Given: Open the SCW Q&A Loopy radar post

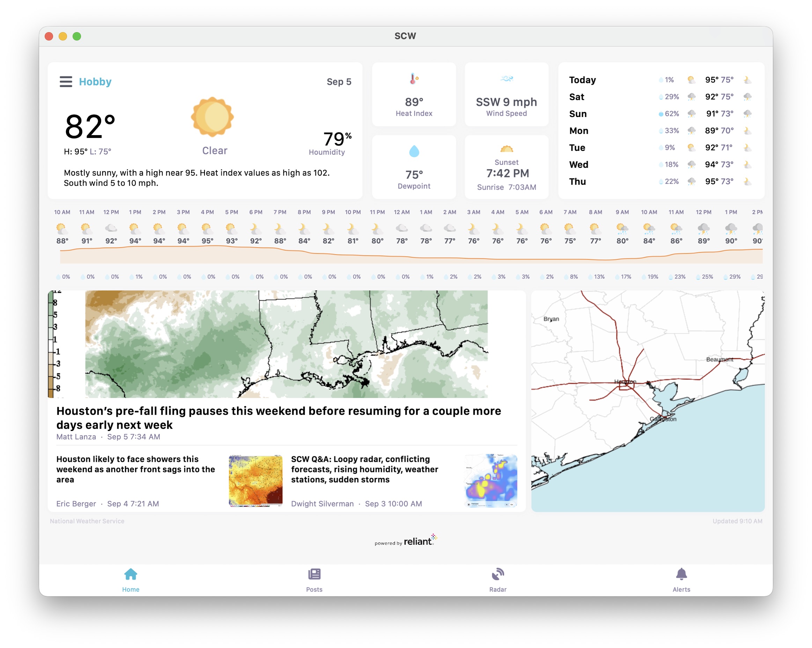Looking at the screenshot, I should (364, 469).
